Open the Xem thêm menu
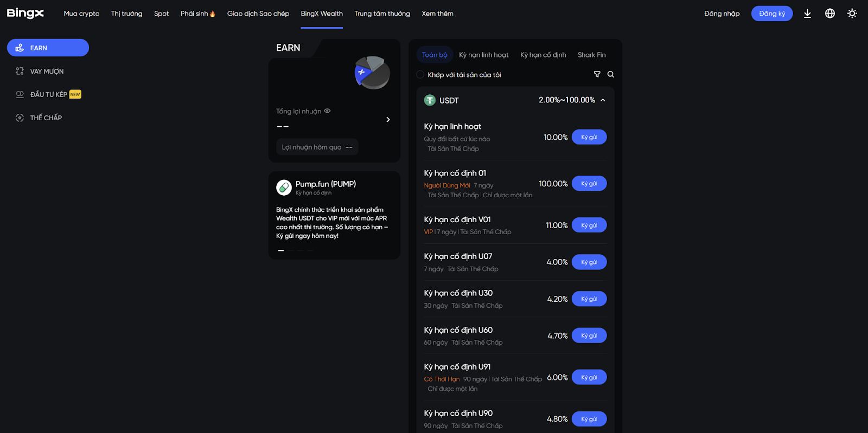 (x=438, y=14)
